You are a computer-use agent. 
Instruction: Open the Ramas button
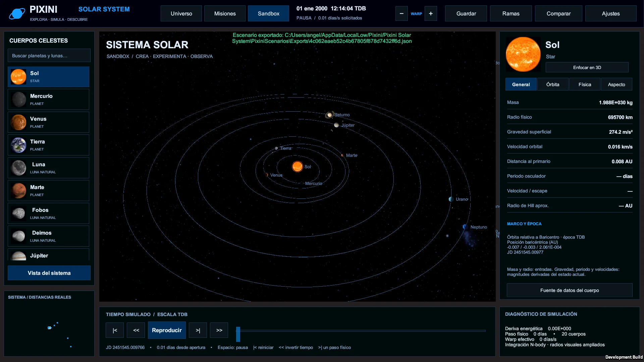(x=511, y=13)
